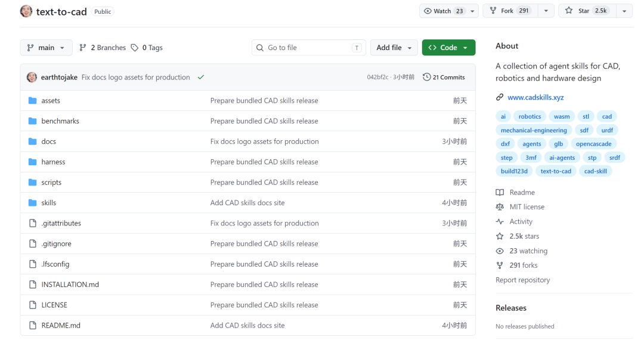The height and width of the screenshot is (340, 644).
Task: Select the 3mf topic tag
Action: (531, 157)
